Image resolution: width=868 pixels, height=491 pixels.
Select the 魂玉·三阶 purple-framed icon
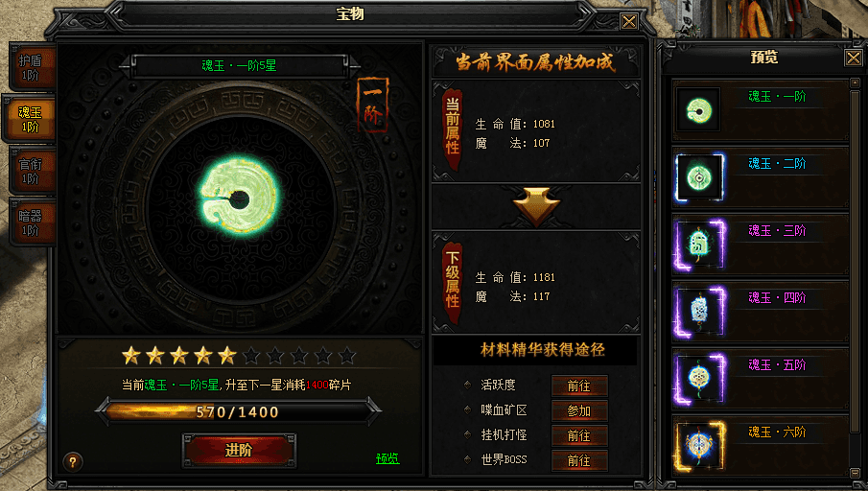tap(699, 245)
